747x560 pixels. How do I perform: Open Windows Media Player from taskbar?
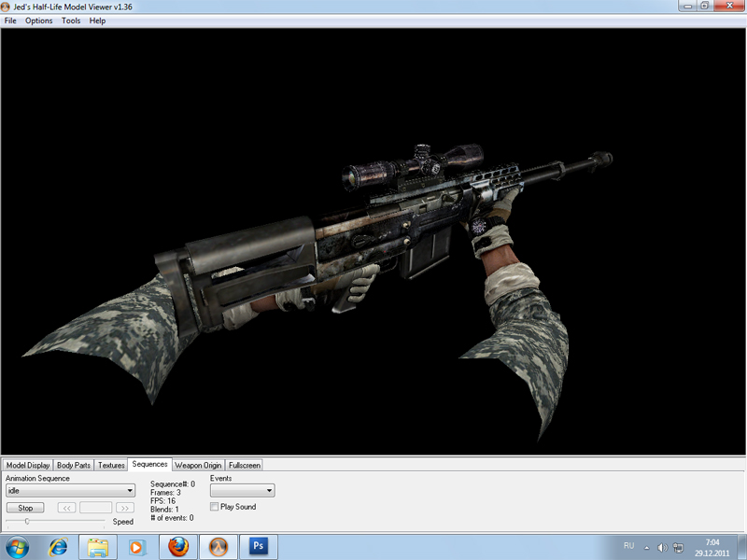[x=135, y=547]
